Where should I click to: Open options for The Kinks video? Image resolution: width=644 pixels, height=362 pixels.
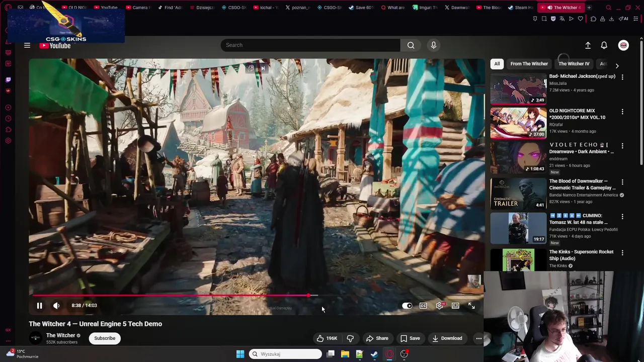[622, 253]
